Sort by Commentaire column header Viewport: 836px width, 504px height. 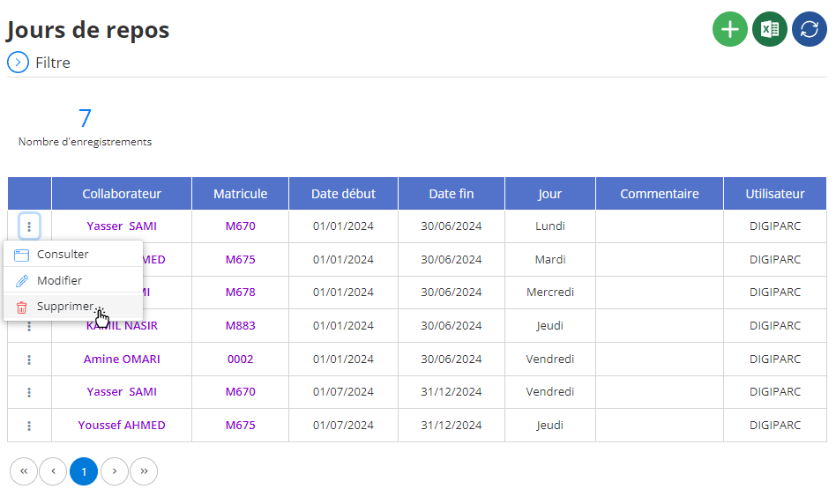click(660, 194)
